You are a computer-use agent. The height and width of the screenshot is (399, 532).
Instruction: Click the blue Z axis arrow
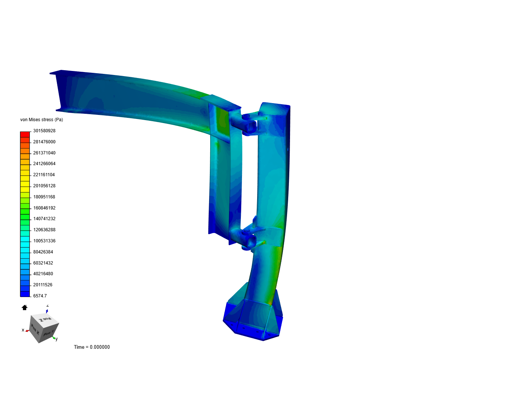pos(47,311)
